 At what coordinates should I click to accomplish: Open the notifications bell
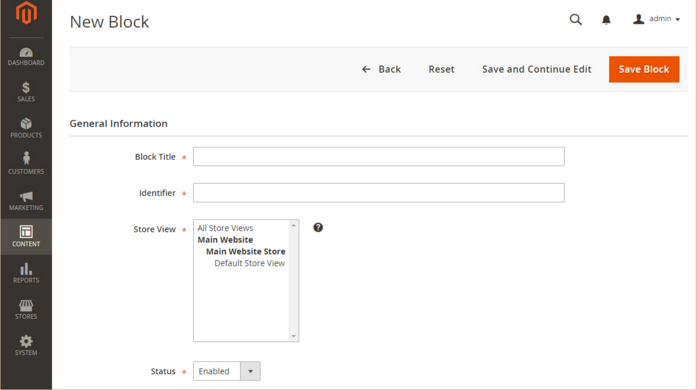coord(606,20)
